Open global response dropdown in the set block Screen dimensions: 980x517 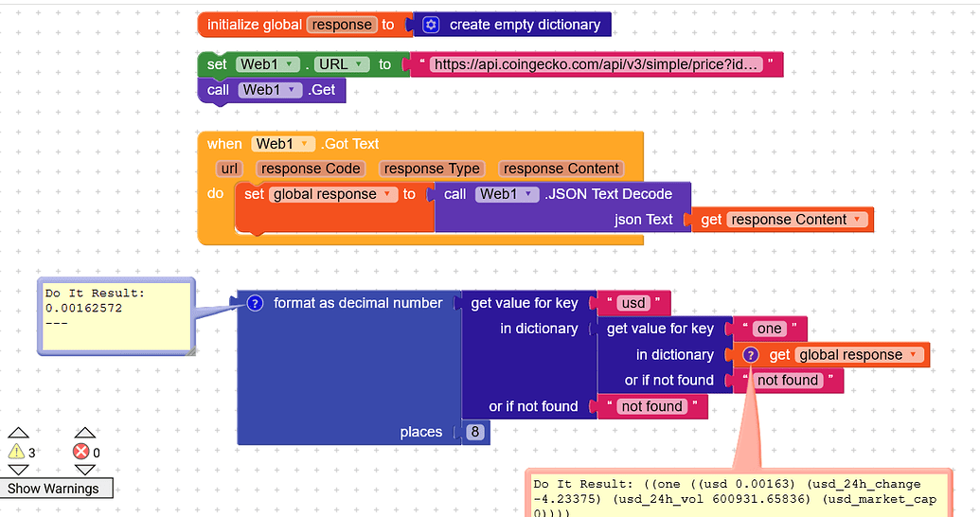pos(386,194)
